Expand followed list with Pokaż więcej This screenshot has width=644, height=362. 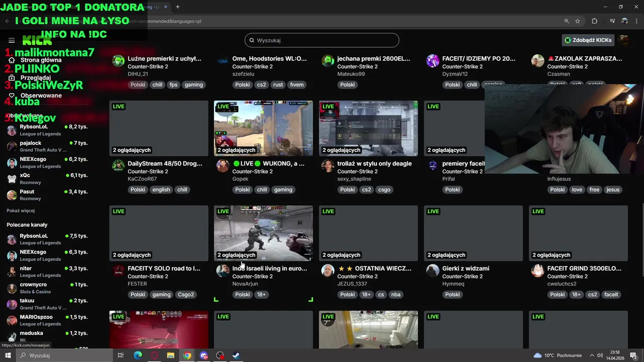[x=21, y=211]
